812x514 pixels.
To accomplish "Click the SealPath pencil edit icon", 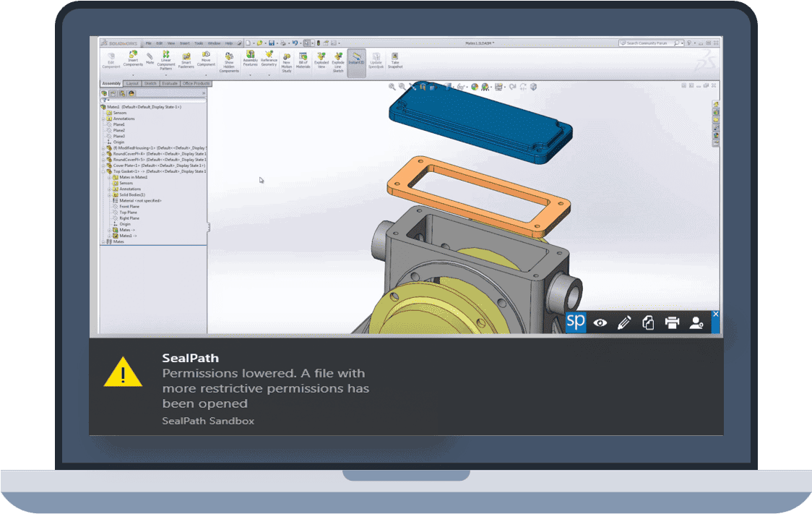I will point(624,323).
